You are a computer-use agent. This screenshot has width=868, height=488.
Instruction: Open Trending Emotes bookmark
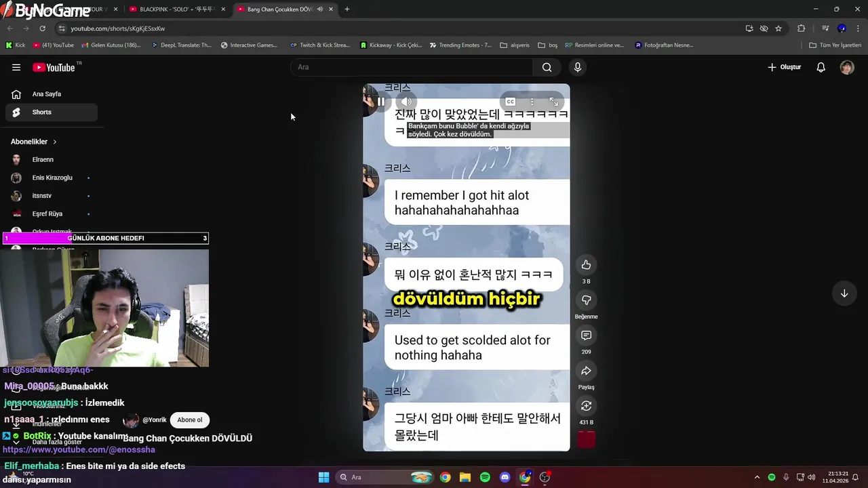[x=460, y=45]
